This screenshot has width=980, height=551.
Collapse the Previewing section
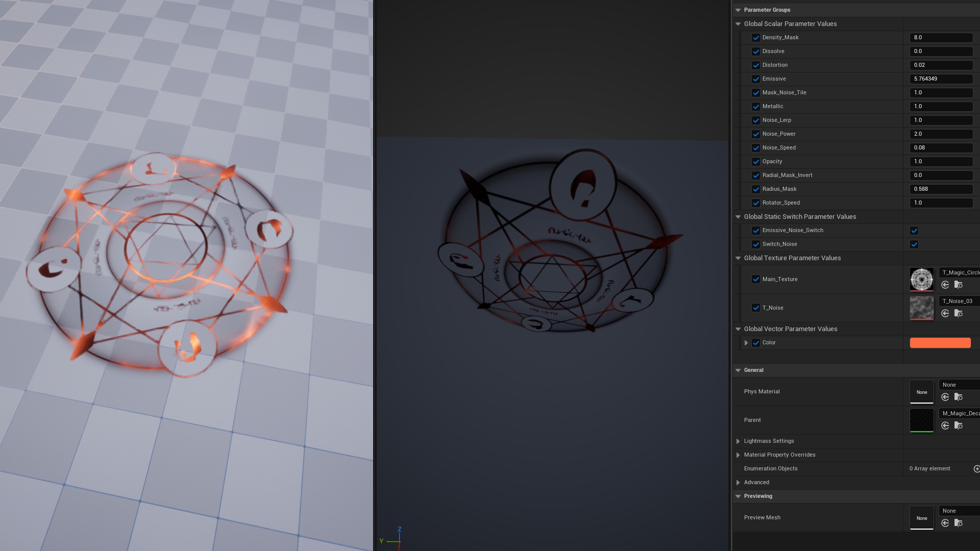click(x=738, y=496)
